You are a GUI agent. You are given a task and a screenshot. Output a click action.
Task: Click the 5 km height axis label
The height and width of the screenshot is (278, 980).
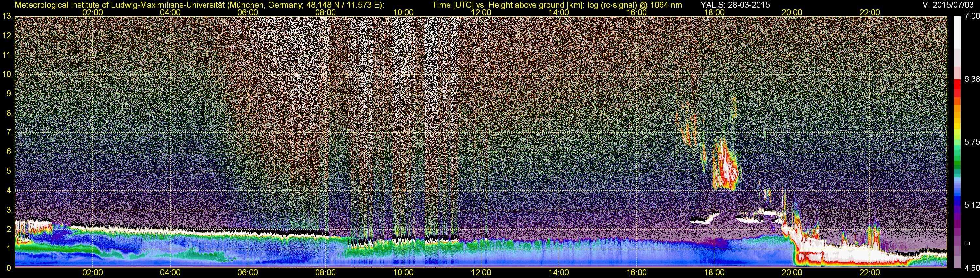click(9, 171)
